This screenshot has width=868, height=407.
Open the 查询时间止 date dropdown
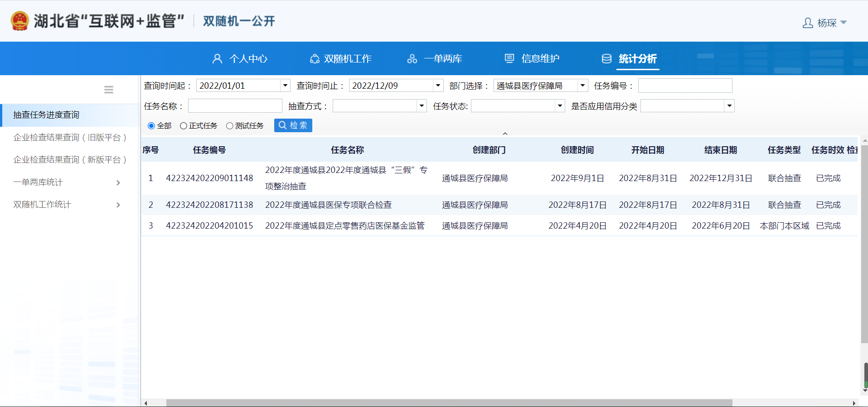pos(438,86)
